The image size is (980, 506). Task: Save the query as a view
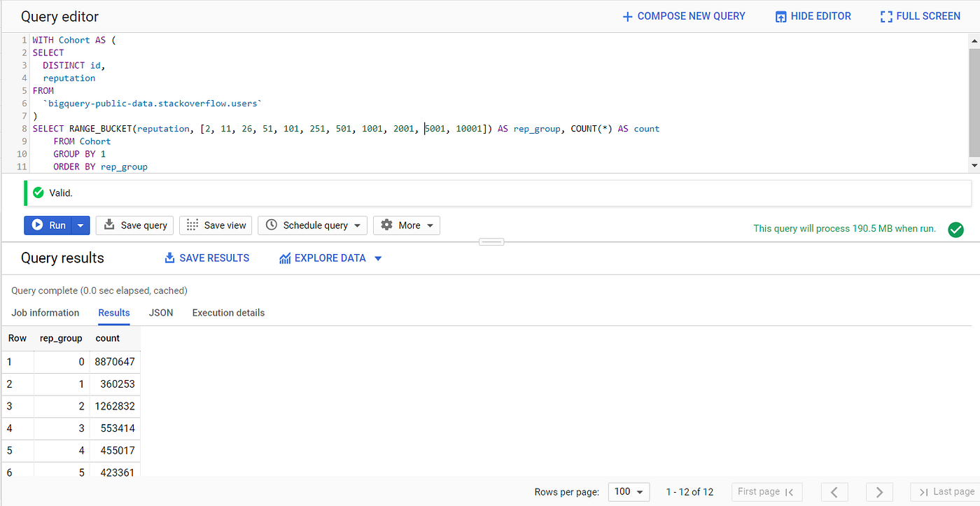[x=216, y=225]
